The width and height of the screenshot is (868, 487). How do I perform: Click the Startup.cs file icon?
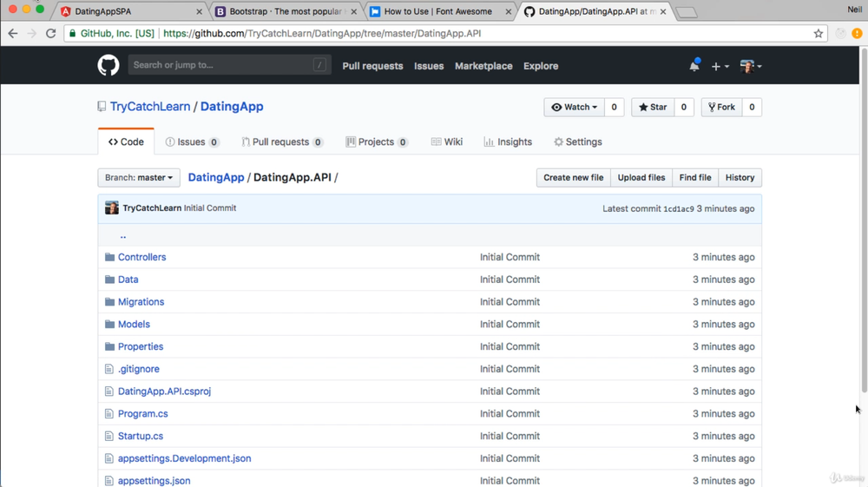(109, 436)
